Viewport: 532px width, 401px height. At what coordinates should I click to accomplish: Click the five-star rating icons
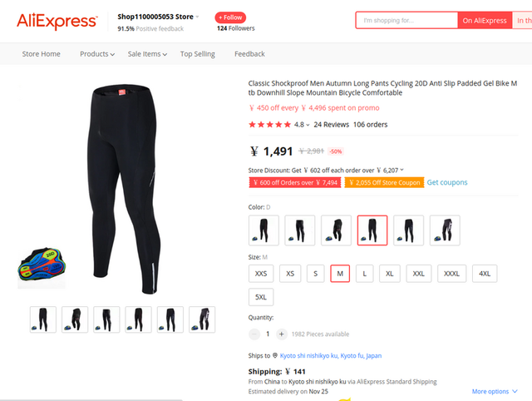269,125
